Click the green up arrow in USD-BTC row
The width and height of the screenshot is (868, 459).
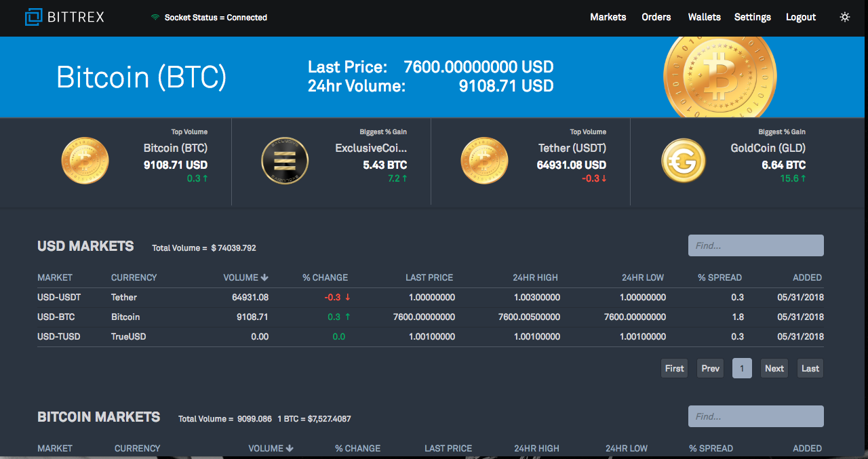click(x=348, y=317)
